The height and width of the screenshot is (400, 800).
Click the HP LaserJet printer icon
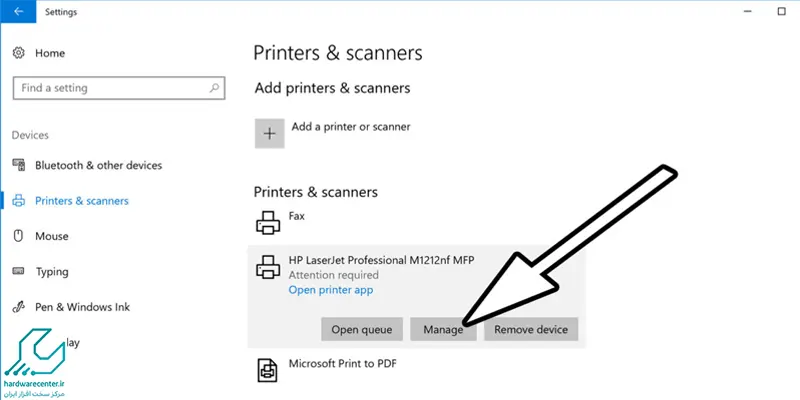pyautogui.click(x=268, y=267)
